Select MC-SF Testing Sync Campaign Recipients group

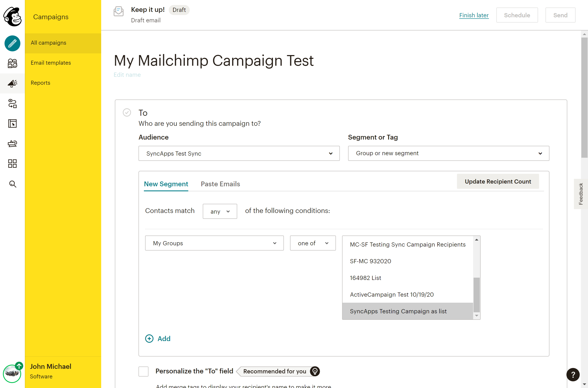coord(408,244)
